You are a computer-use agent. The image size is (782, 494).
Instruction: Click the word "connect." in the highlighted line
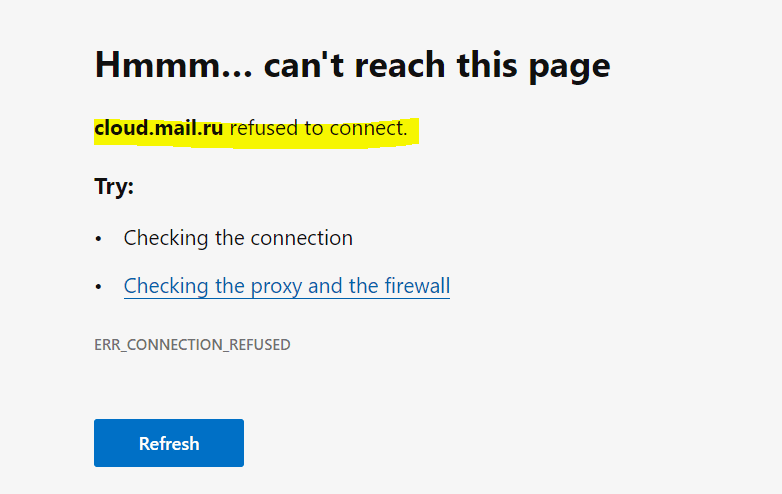click(x=369, y=128)
